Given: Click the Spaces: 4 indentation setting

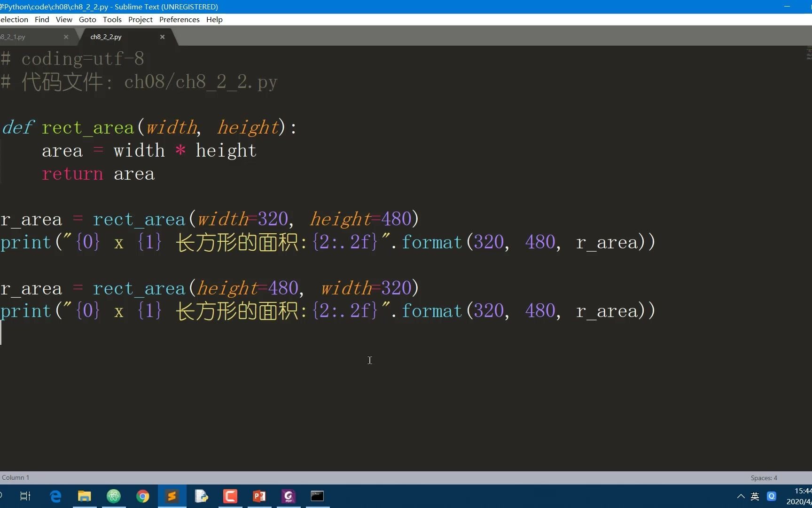Looking at the screenshot, I should [764, 478].
